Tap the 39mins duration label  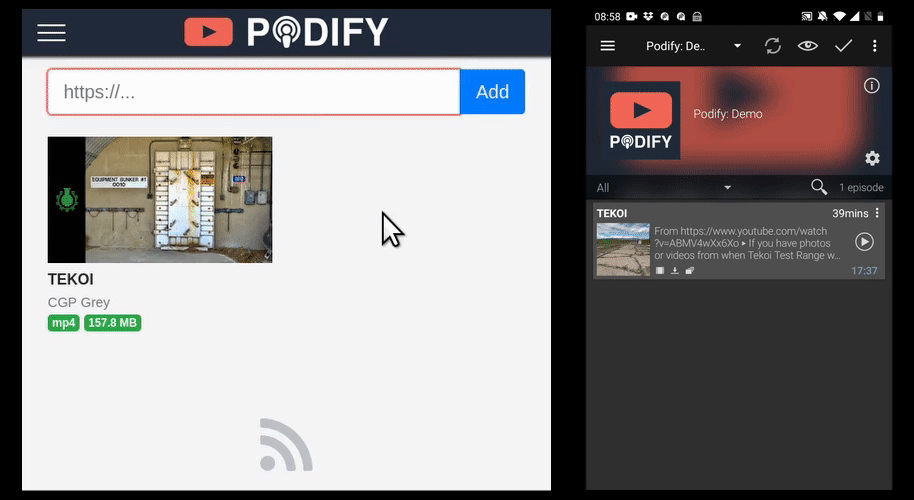(850, 213)
